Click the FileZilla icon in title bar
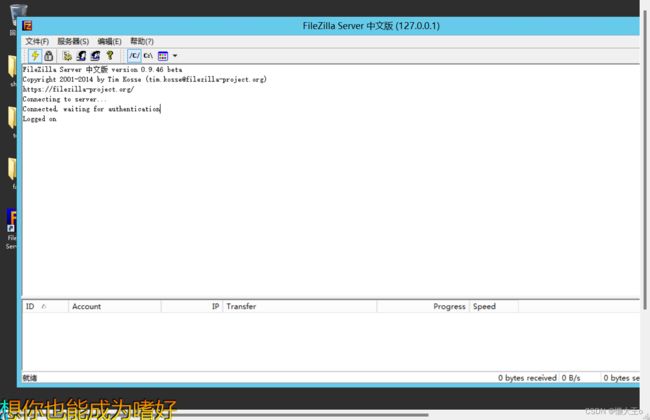 point(27,26)
